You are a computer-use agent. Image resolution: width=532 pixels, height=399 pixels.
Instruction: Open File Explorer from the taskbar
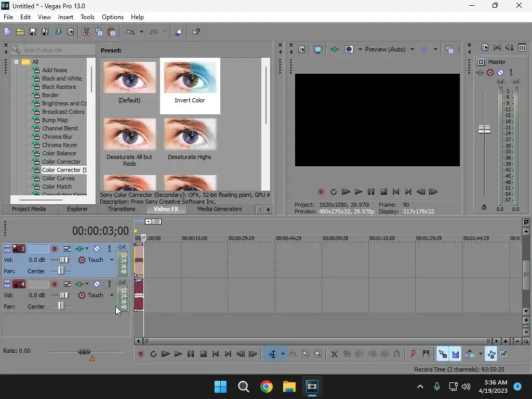pos(289,387)
